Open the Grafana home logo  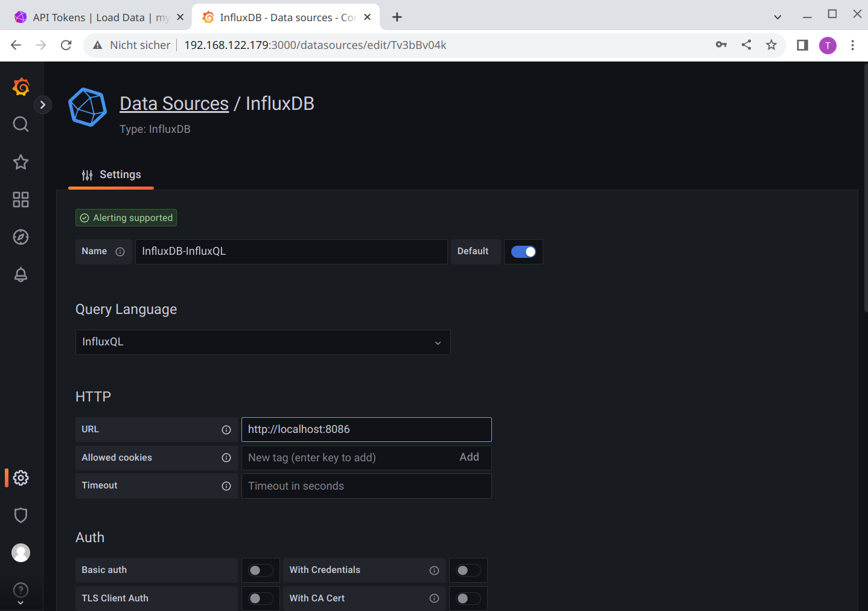[21, 87]
